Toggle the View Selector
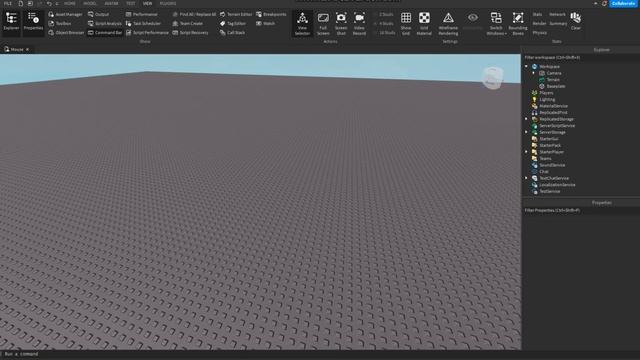 [x=302, y=24]
